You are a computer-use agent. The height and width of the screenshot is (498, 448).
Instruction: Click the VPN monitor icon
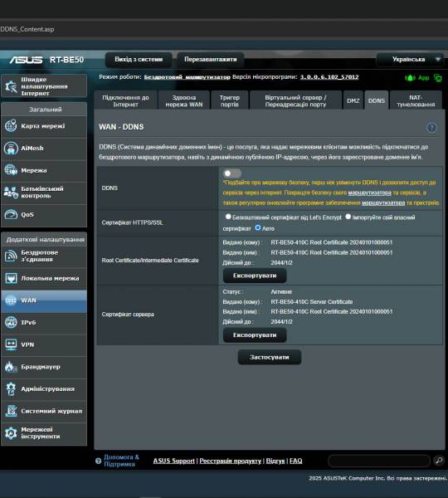pos(11,344)
